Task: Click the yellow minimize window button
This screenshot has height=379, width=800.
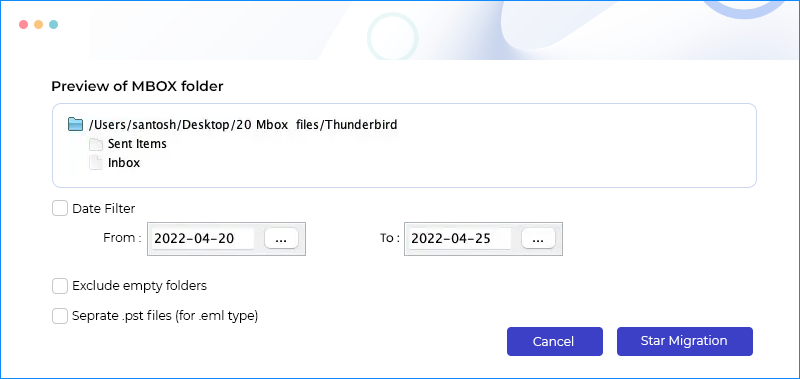Action: coord(38,24)
